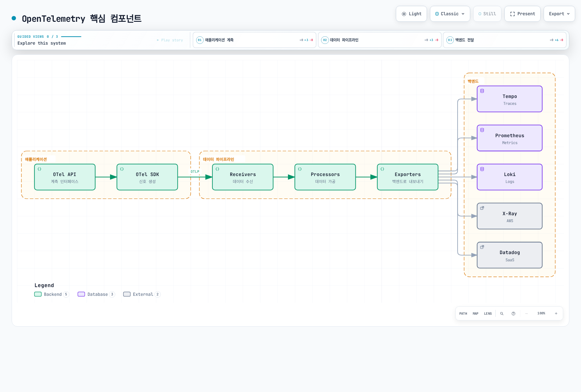Click the 애플리케이션 계측 group label
The width and height of the screenshot is (581, 392).
click(36, 159)
